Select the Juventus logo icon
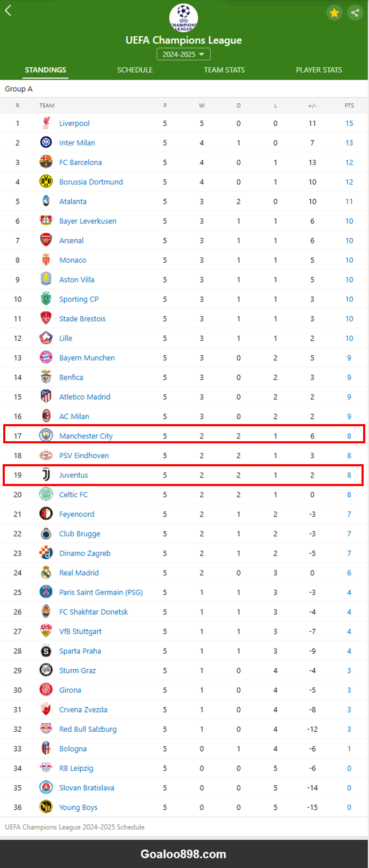 point(46,475)
